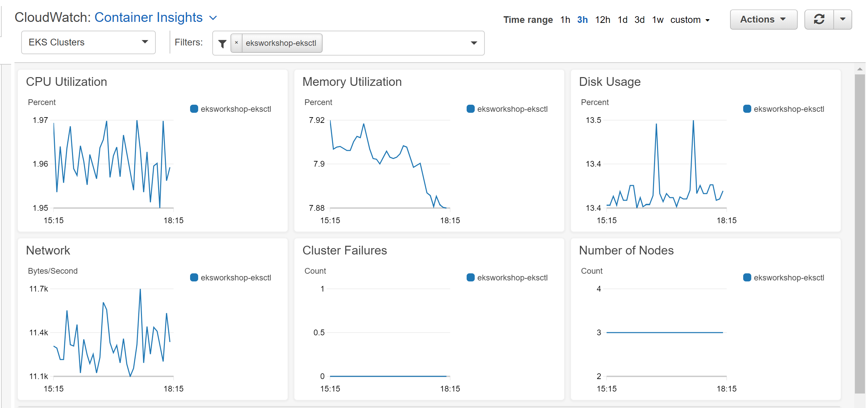Click Network legend color swatch

coord(194,277)
